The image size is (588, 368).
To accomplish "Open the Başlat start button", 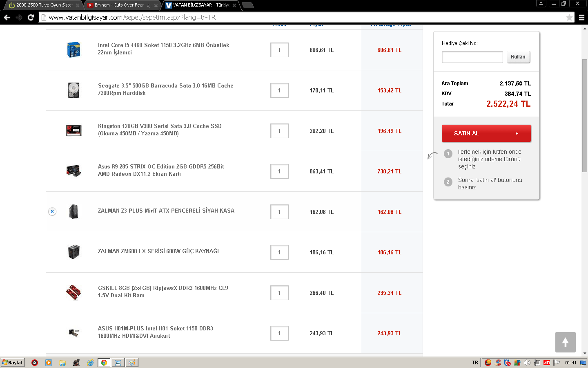I will 13,363.
